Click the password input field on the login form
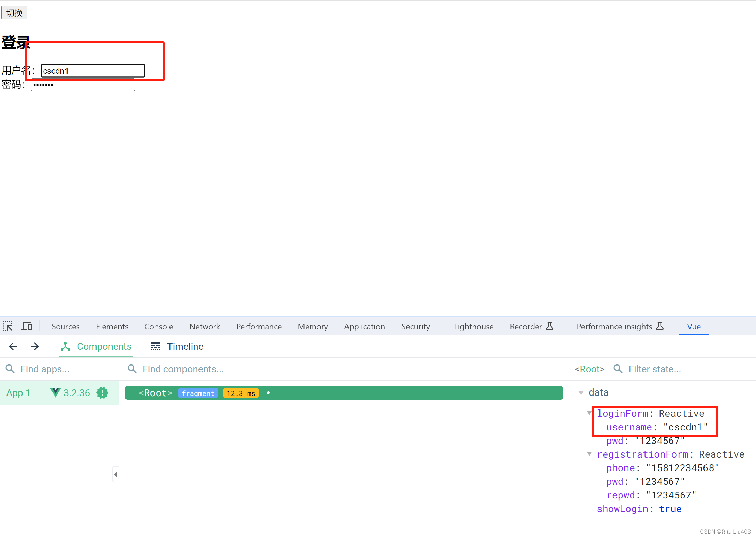 [82, 85]
